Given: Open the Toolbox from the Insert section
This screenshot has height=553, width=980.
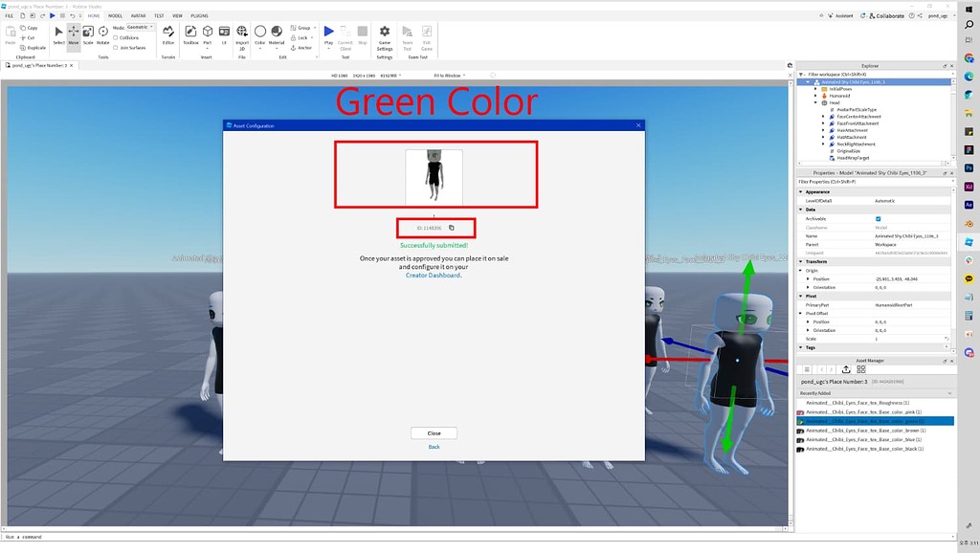Looking at the screenshot, I should pyautogui.click(x=190, y=33).
